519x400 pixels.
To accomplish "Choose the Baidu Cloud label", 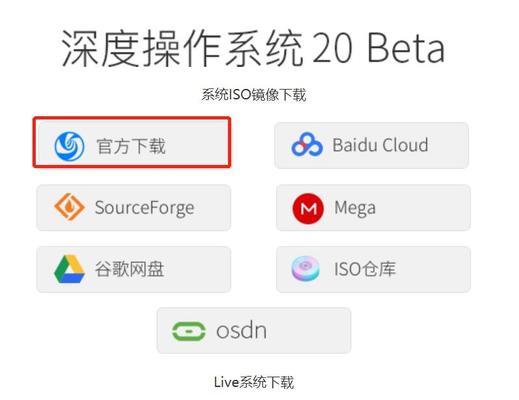I will coord(380,145).
